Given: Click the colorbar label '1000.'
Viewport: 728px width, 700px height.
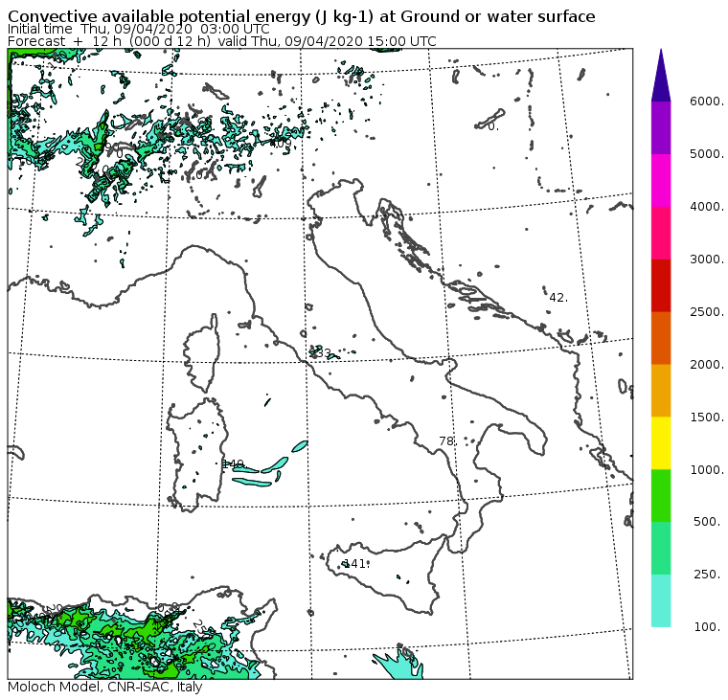Looking at the screenshot, I should point(707,469).
